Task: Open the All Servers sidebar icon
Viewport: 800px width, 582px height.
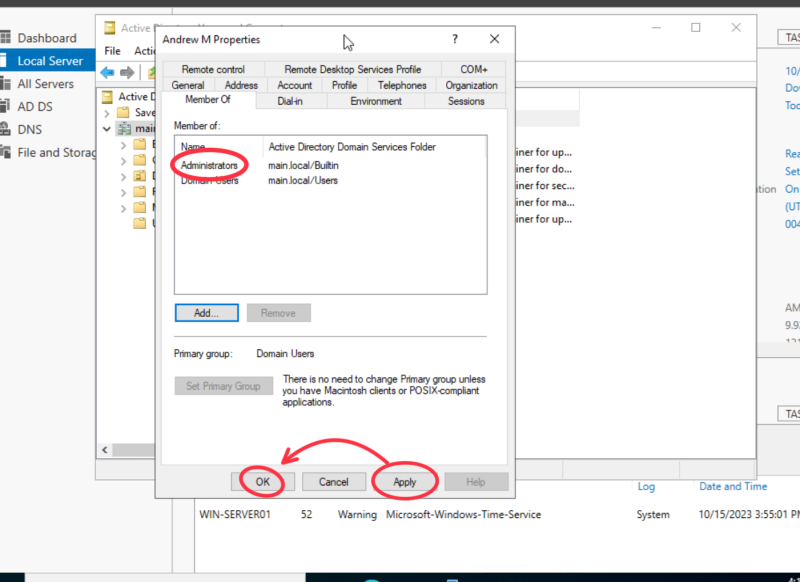Action: [x=7, y=84]
